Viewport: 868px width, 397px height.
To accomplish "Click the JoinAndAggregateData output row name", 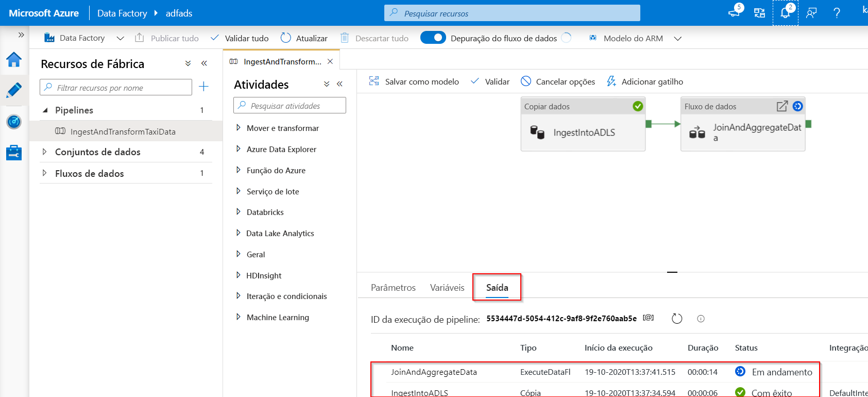I will pos(434,372).
